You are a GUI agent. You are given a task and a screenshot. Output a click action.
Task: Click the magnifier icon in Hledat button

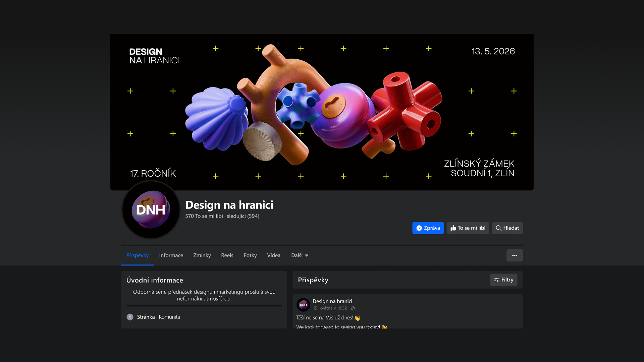(x=499, y=228)
